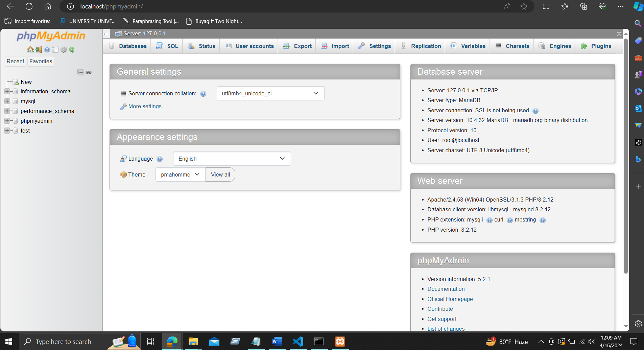
Task: Open the Get support link
Action: pos(442,319)
